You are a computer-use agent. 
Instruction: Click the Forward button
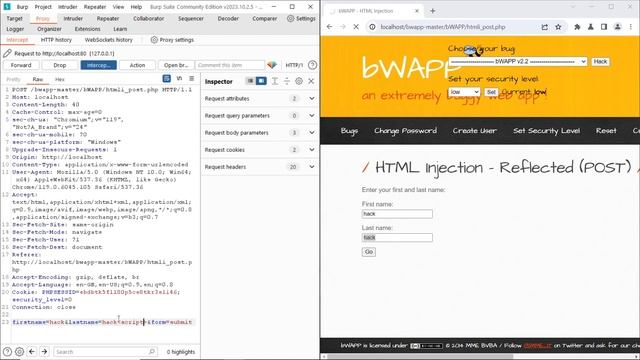click(x=21, y=65)
